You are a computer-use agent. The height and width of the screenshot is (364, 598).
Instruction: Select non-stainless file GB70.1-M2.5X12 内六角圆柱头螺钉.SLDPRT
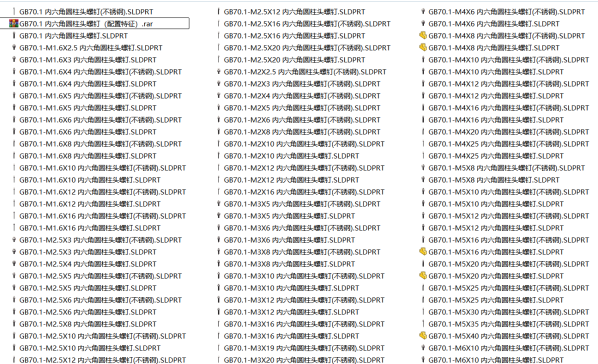[x=294, y=12]
